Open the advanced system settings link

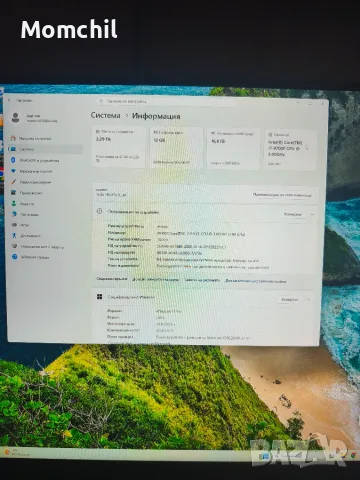[x=256, y=281]
